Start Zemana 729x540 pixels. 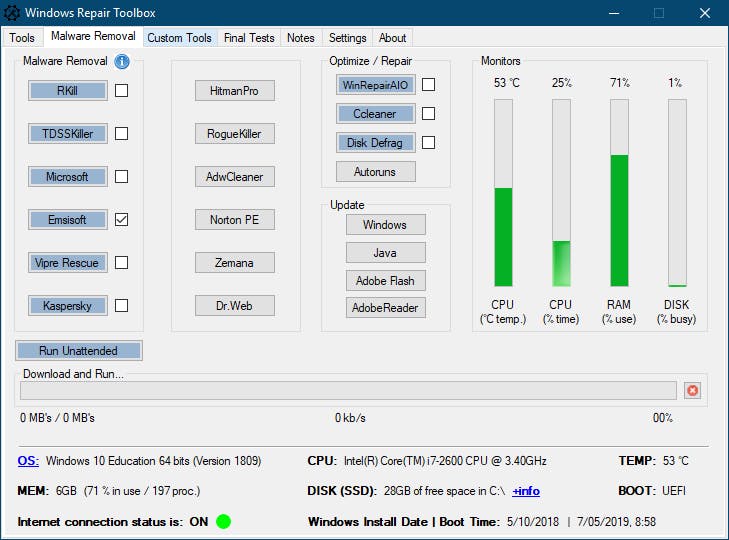pyautogui.click(x=235, y=262)
